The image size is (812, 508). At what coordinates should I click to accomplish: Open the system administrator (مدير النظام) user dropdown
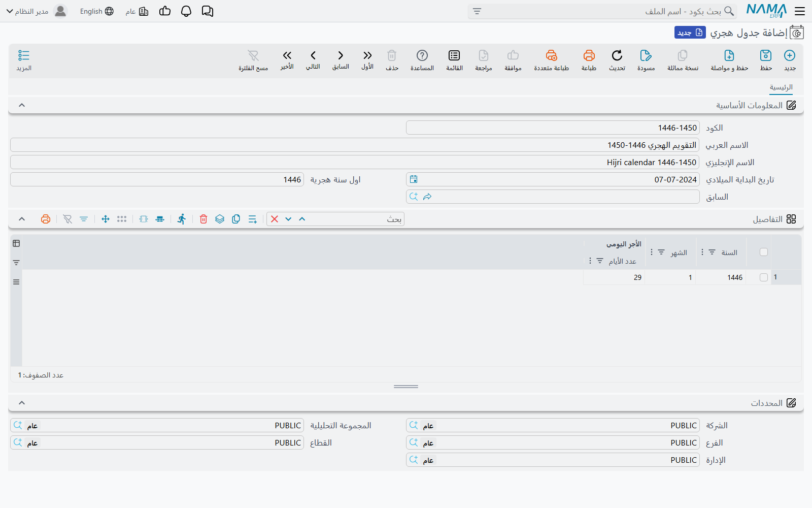click(x=37, y=11)
